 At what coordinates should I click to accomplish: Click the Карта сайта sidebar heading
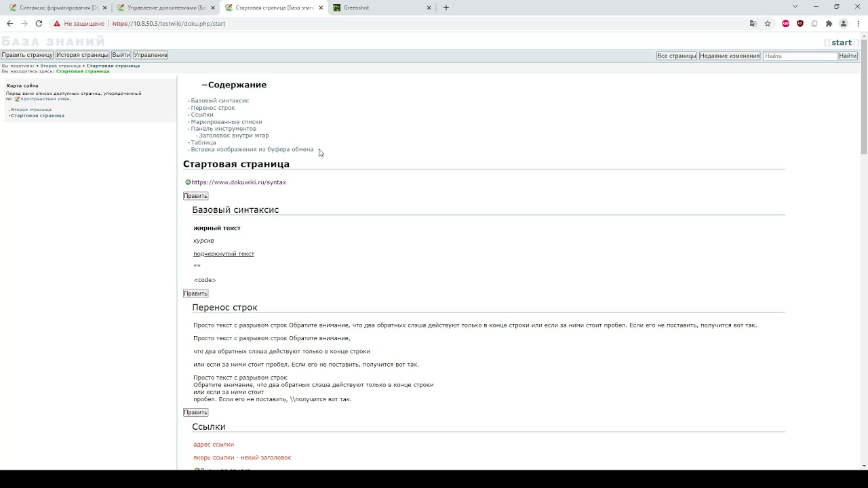point(22,86)
